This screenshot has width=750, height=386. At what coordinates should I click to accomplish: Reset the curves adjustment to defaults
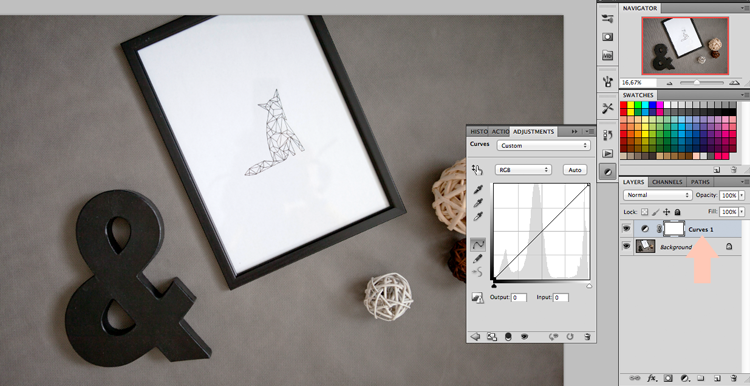click(x=570, y=337)
